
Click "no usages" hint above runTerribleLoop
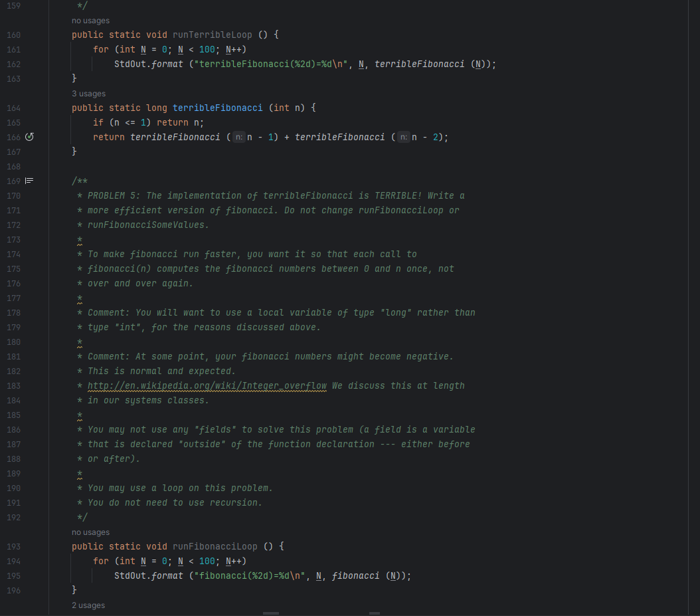tap(90, 20)
